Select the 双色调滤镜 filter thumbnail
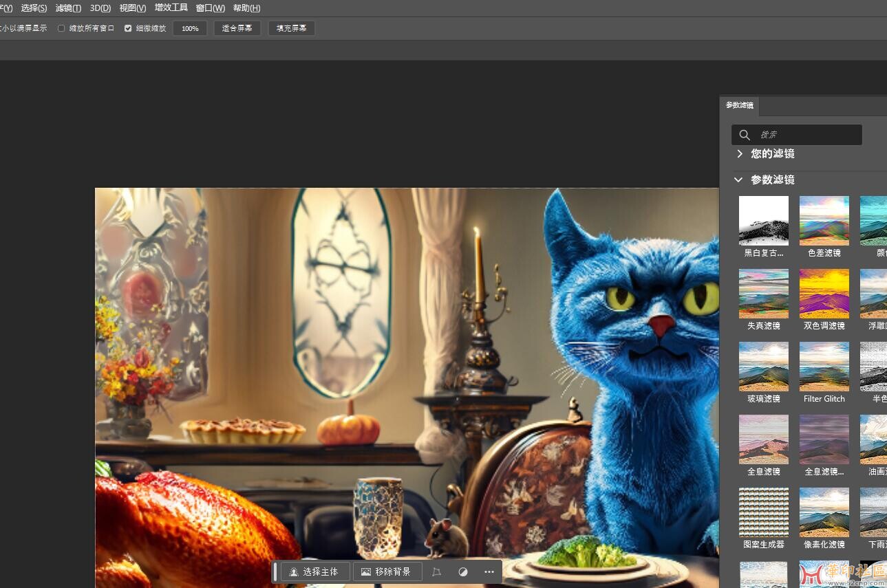887x588 pixels. [x=824, y=294]
